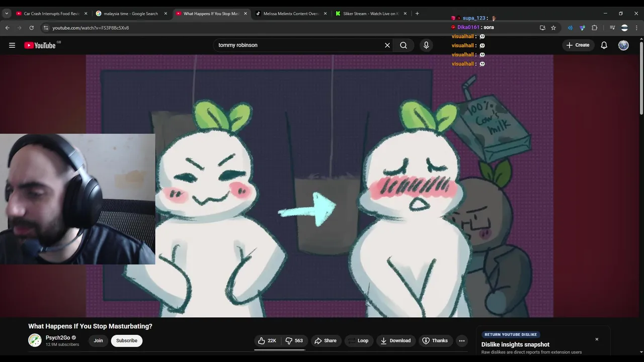Image resolution: width=644 pixels, height=362 pixels.
Task: Go forward in browser history
Action: pyautogui.click(x=19, y=28)
